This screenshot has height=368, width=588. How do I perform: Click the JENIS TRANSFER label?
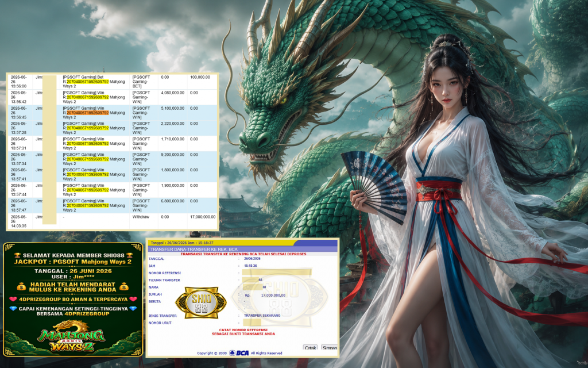click(163, 316)
